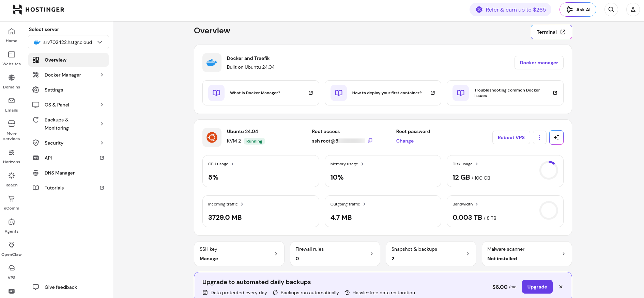This screenshot has width=644, height=298.
Task: Click the Disk usage progress ring
Action: (549, 170)
